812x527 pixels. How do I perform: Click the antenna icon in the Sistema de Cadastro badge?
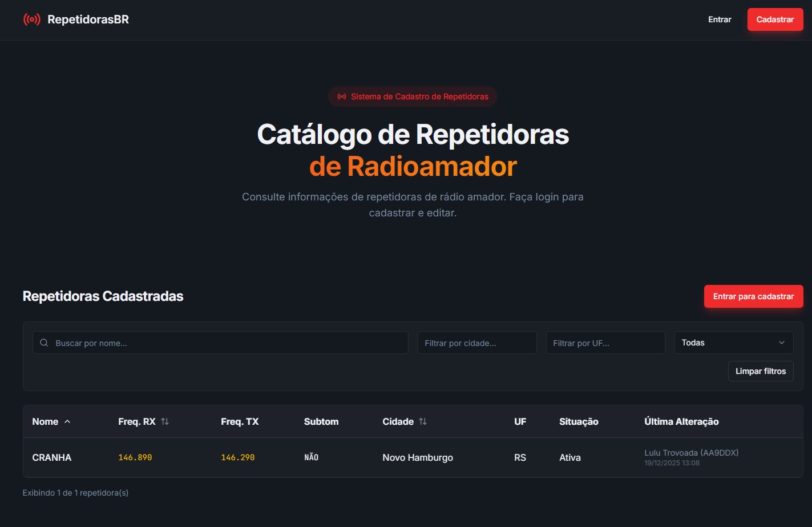tap(341, 96)
